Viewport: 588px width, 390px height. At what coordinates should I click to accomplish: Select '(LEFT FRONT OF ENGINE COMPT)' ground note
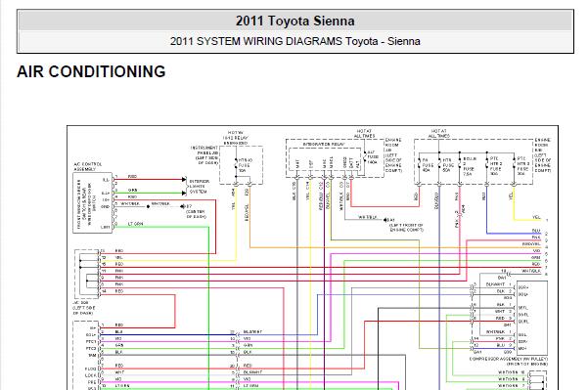[x=406, y=228]
